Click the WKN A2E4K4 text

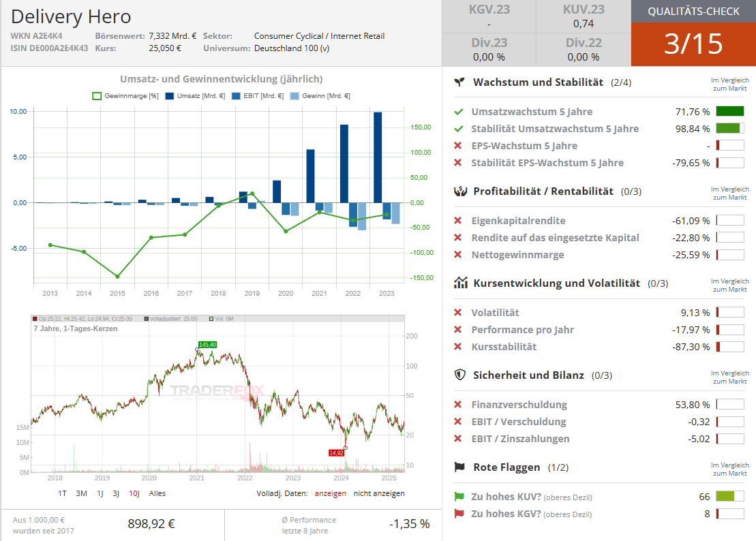tap(37, 35)
